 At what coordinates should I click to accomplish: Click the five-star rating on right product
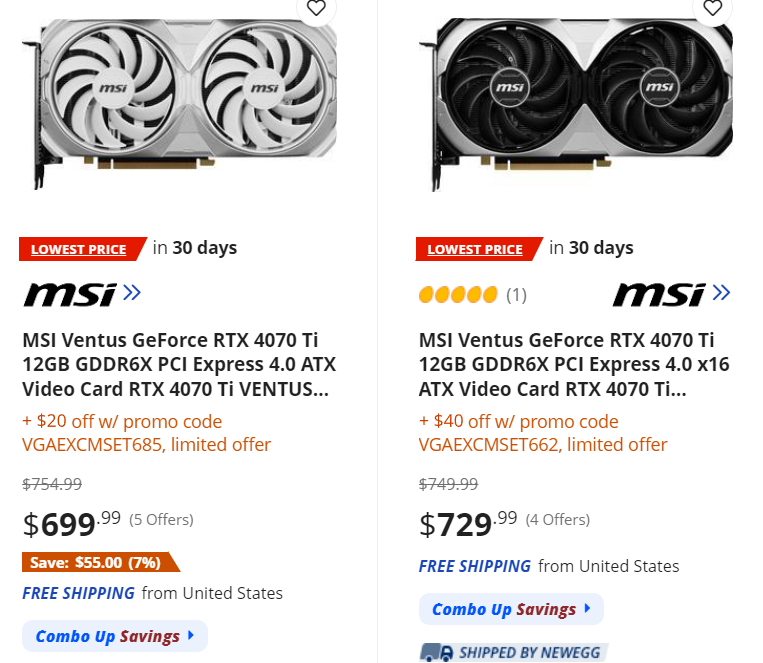tap(458, 294)
